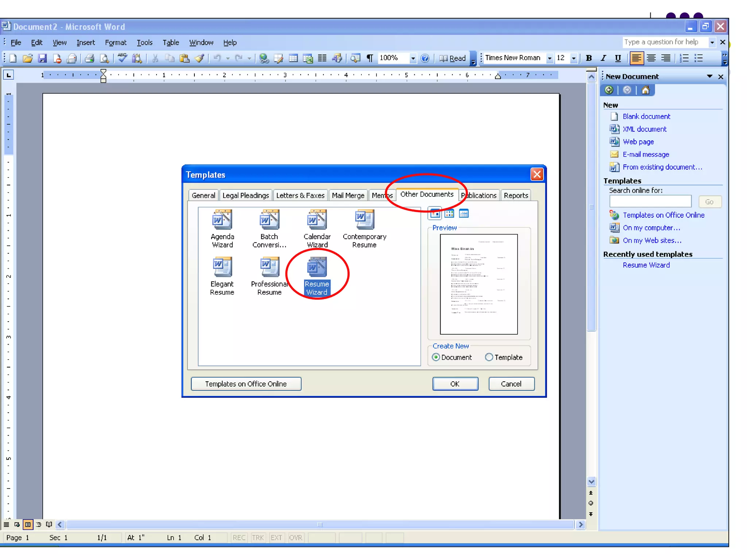Select the Calendar Wizard template icon
This screenshot has height=560, width=747.
317,220
